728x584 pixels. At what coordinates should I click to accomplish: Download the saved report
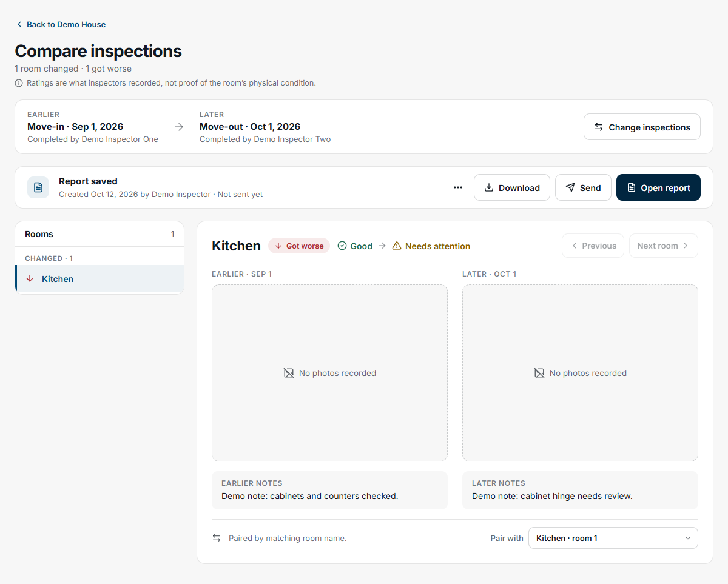[x=512, y=187]
